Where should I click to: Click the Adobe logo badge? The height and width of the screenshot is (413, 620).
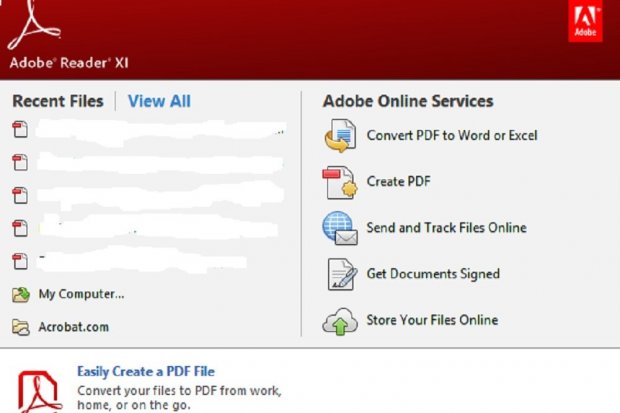point(585,21)
